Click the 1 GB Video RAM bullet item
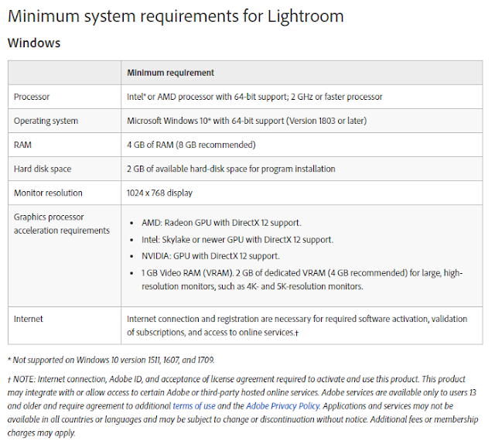 click(302, 280)
